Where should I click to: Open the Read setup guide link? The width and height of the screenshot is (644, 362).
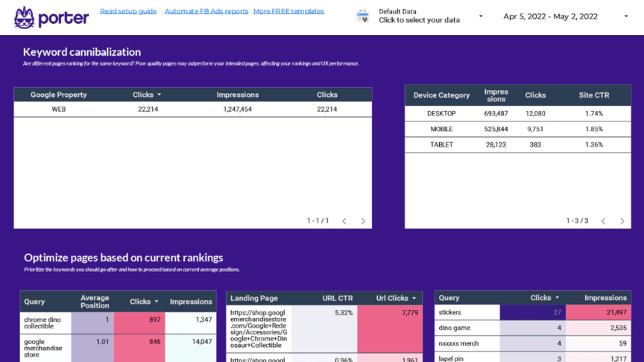pyautogui.click(x=128, y=11)
